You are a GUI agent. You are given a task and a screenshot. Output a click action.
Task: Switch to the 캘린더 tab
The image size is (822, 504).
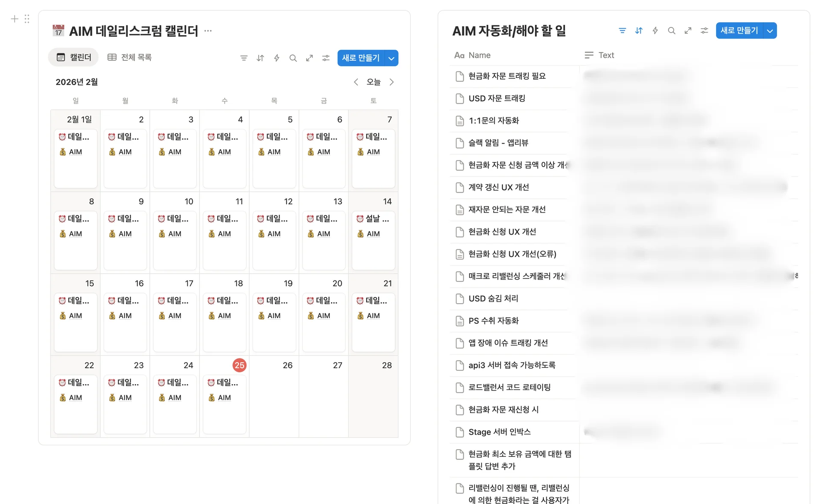(x=74, y=57)
